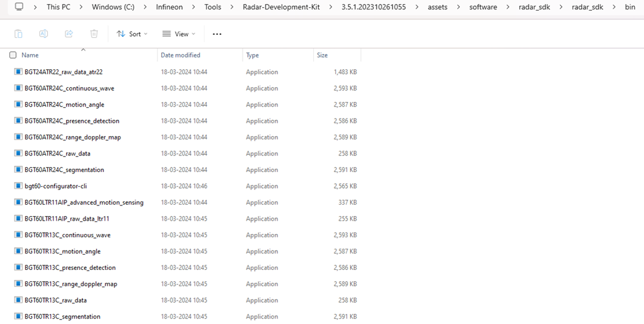This screenshot has width=644, height=324.
Task: Sort files by Date modified column
Action: coord(180,55)
